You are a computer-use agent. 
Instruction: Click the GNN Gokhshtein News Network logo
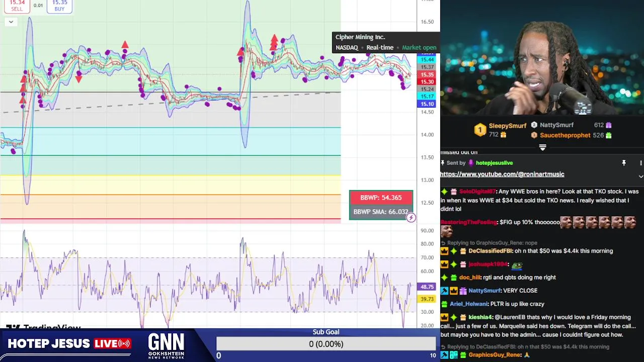pyautogui.click(x=166, y=346)
